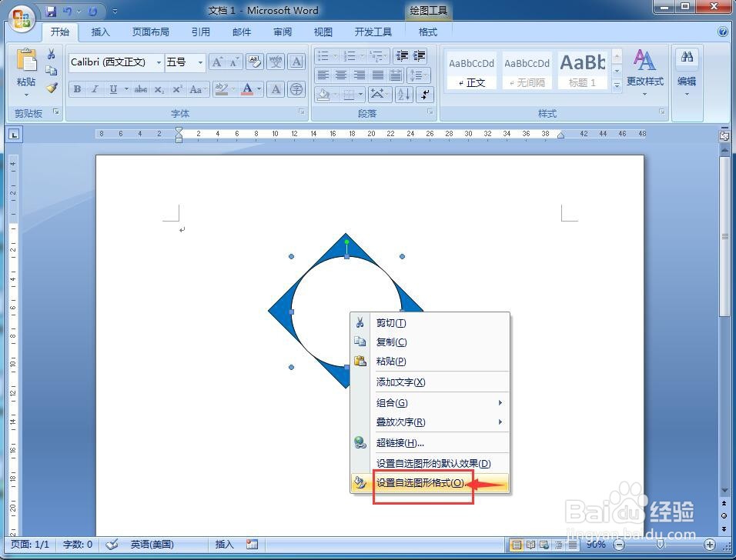
Task: Grow the font size with the larger A
Action: 217,62
